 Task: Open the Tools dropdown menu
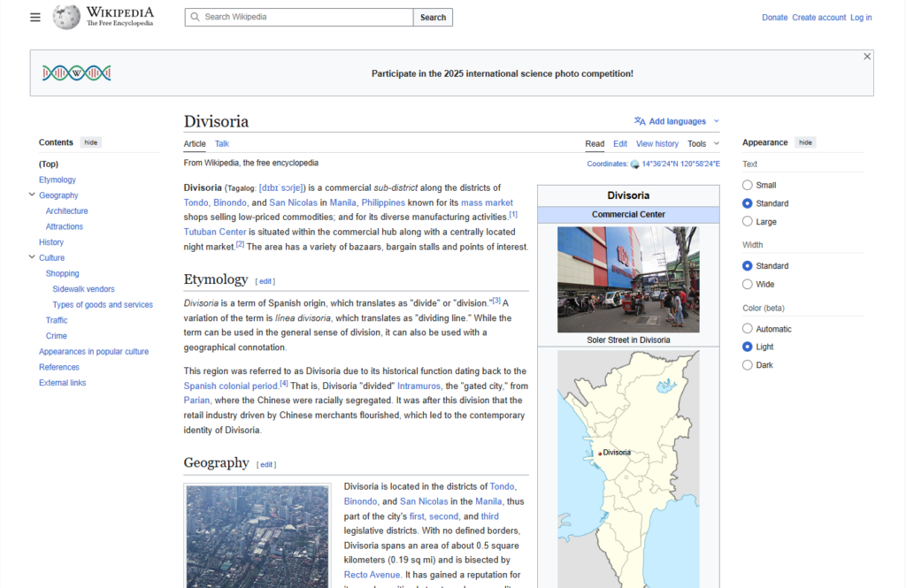coord(703,143)
